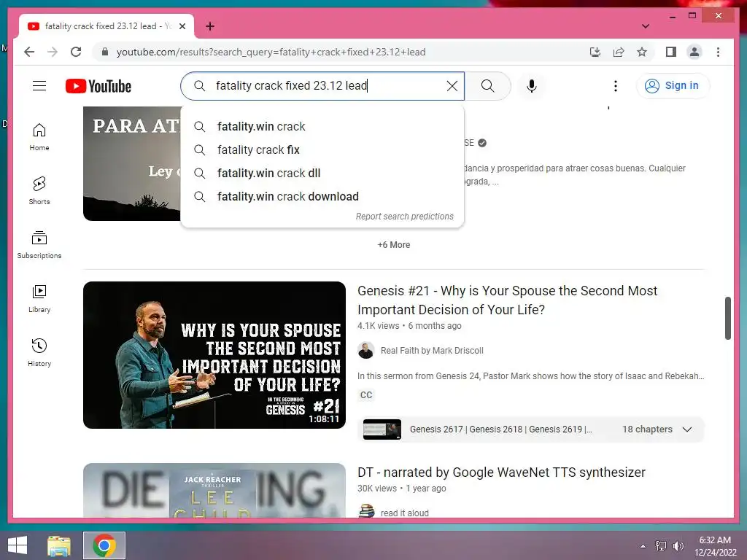Open the PARA AT video thumbnail
Screen dimensions: 747x560
tap(132, 163)
